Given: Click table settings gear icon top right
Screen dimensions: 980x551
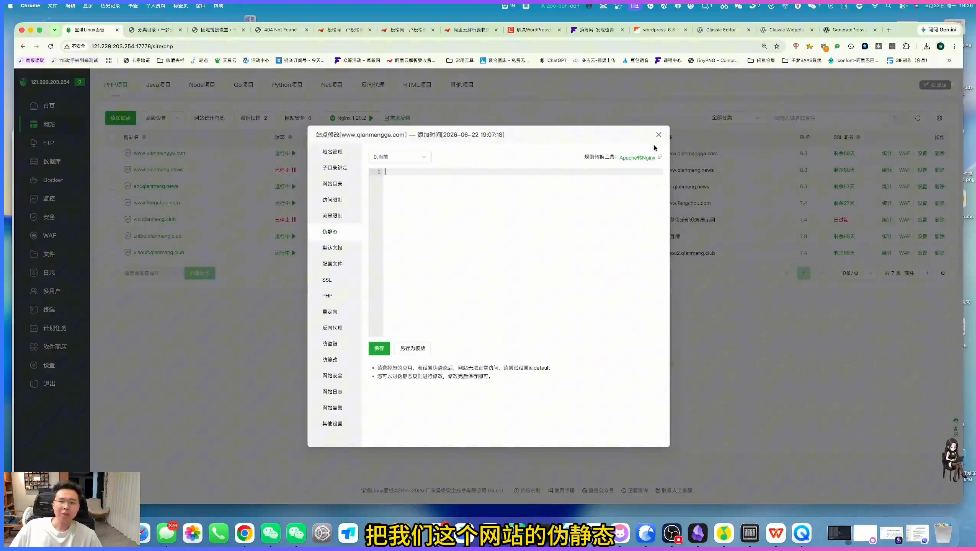Looking at the screenshot, I should (939, 118).
